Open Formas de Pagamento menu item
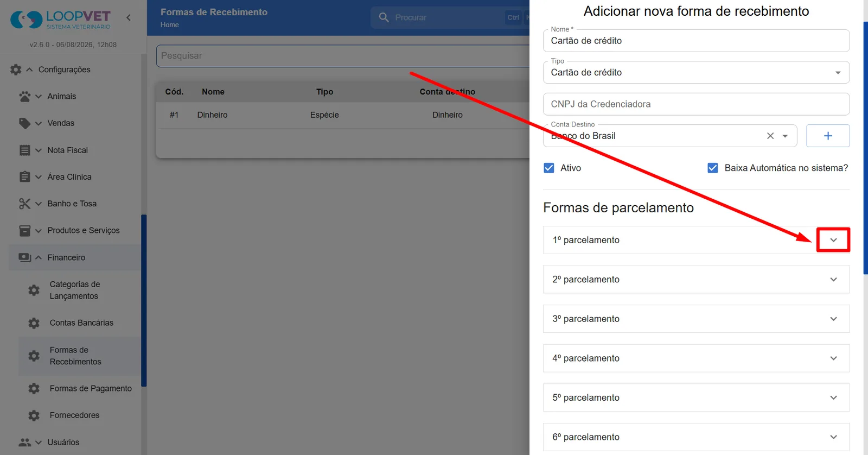Viewport: 868px width, 455px height. click(80, 389)
